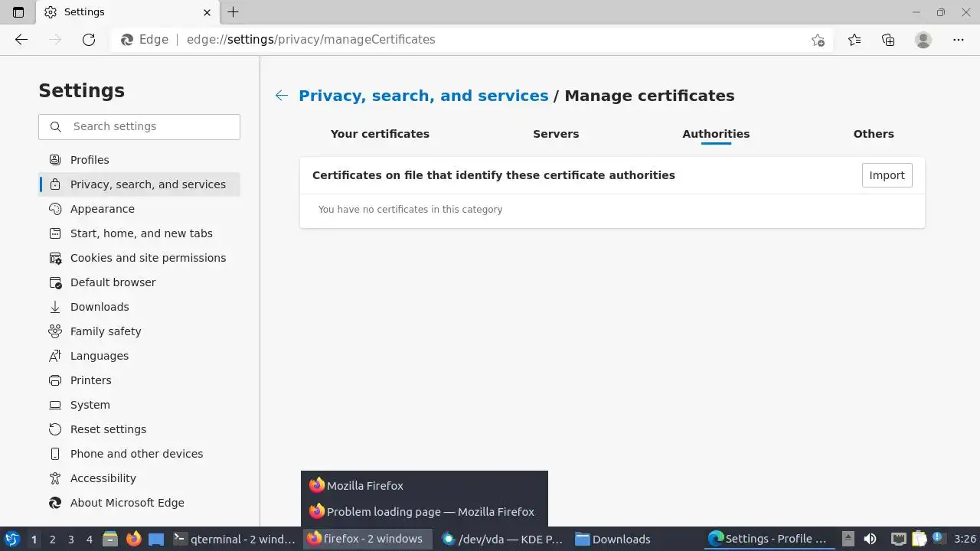Switch to the KDE Partition Manager taskbar window
Image resolution: width=980 pixels, height=551 pixels.
504,539
